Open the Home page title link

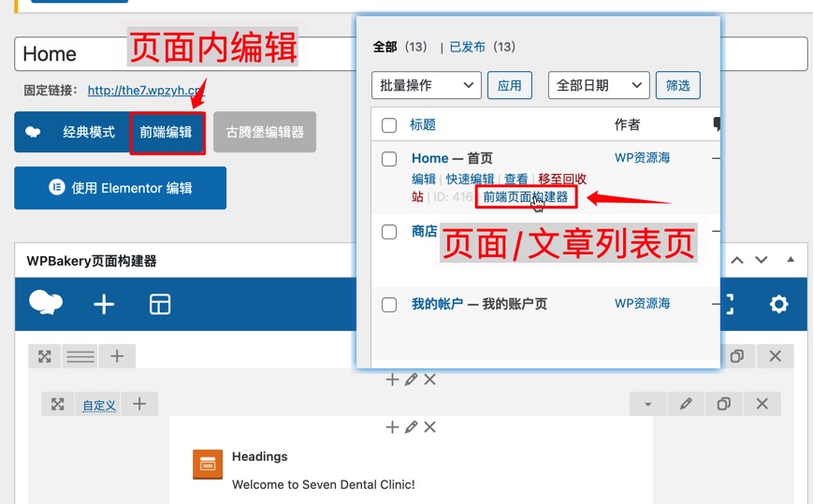[429, 159]
